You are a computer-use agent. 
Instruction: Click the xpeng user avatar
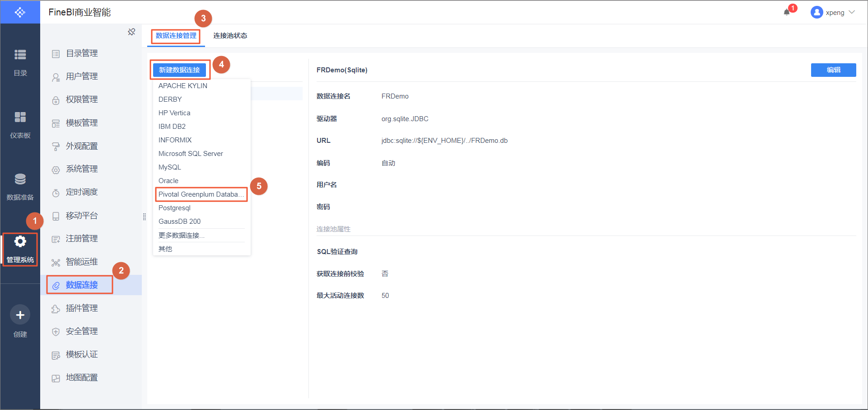817,12
